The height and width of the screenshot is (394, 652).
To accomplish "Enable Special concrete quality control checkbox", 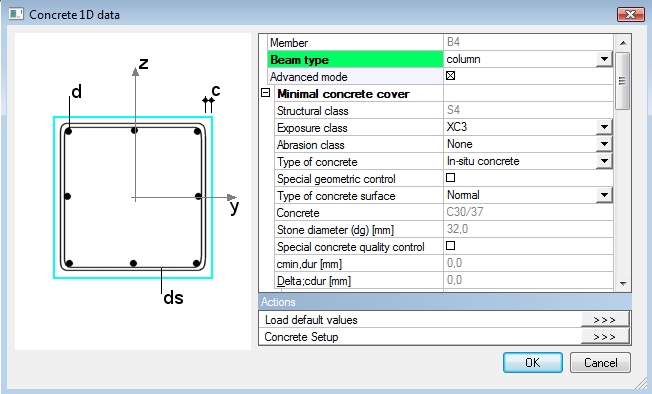I will click(x=450, y=246).
